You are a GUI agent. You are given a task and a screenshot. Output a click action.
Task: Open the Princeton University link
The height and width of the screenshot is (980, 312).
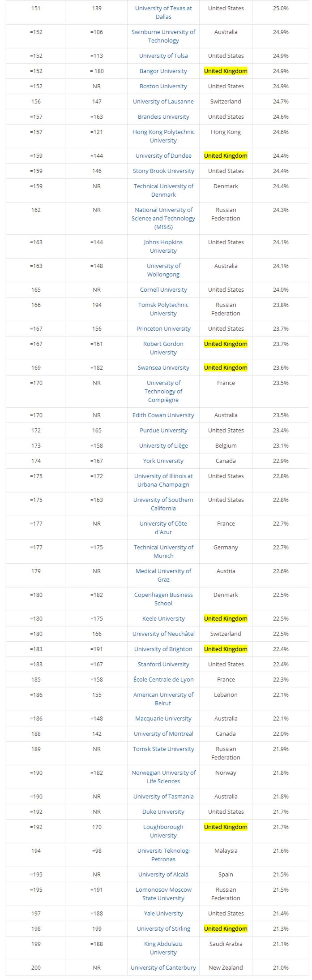point(163,328)
